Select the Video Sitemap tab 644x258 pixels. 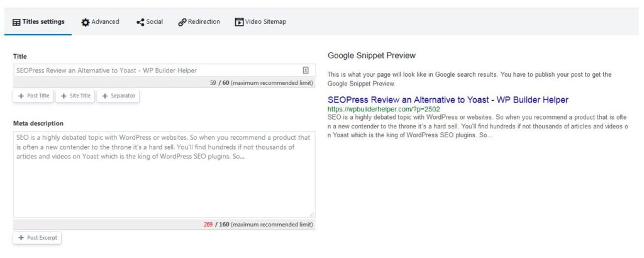(260, 22)
